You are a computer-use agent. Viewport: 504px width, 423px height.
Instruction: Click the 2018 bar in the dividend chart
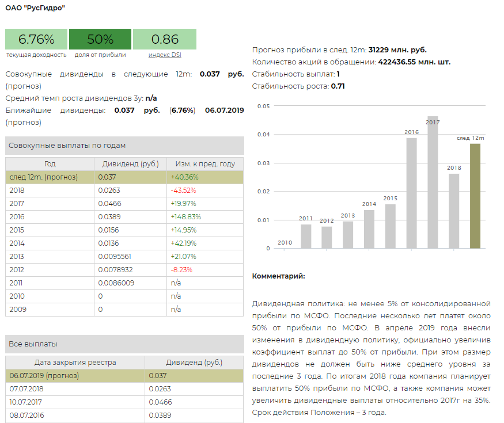tap(454, 211)
